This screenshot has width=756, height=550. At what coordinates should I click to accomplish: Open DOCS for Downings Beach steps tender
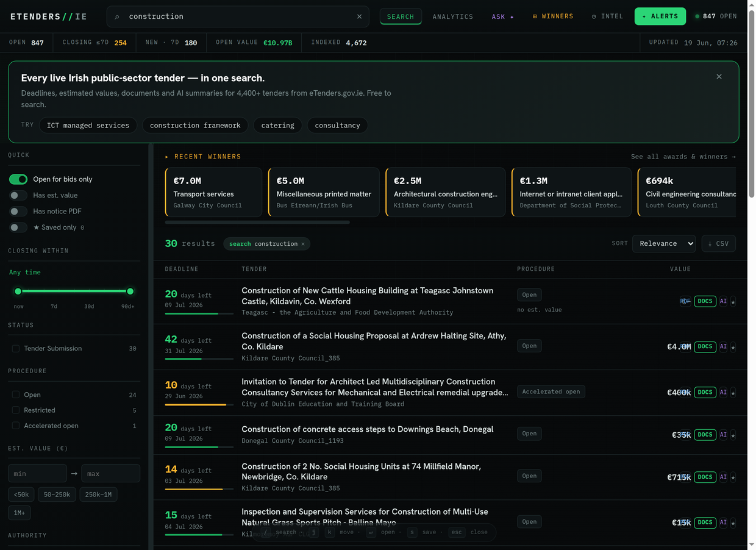(x=705, y=435)
